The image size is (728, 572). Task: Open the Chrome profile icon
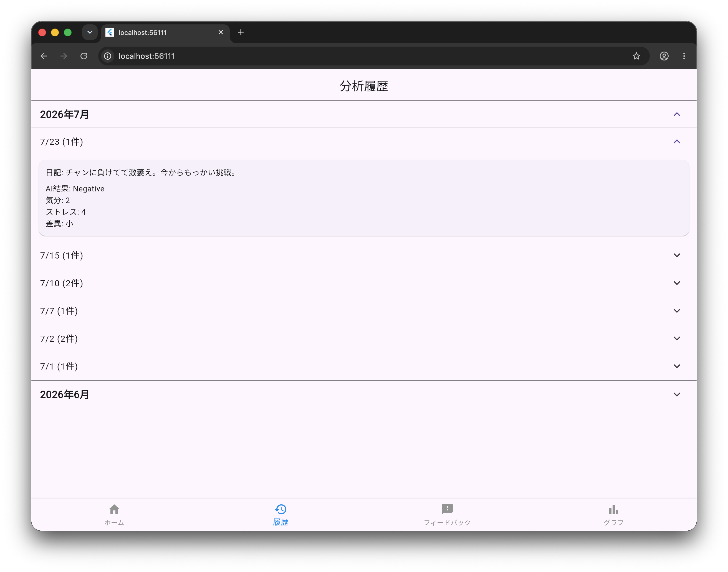664,56
